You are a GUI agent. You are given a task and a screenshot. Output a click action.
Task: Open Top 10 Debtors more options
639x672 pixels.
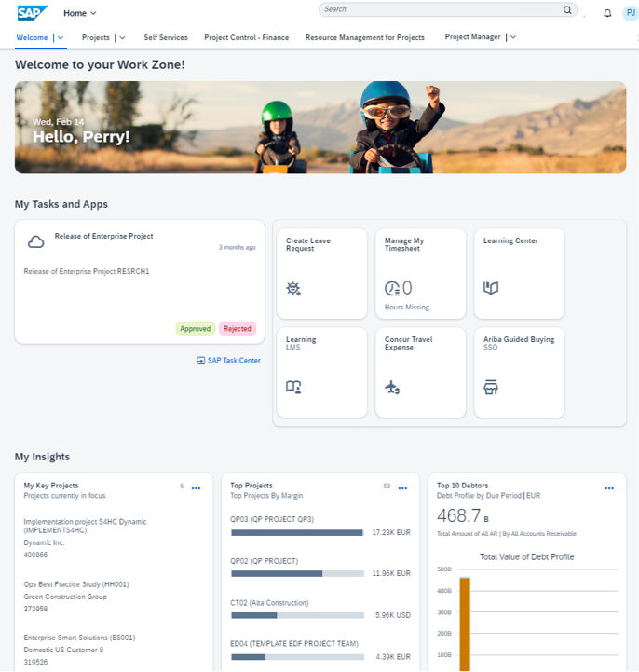(609, 488)
